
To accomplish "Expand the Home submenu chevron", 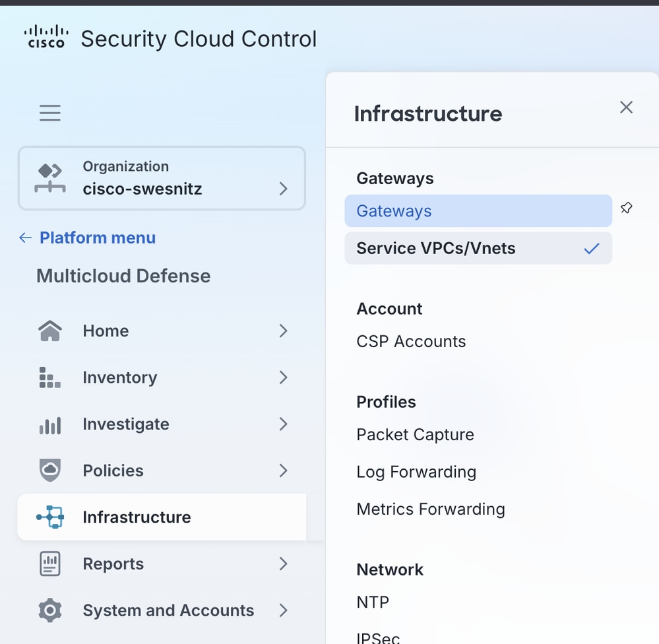I will coord(283,331).
